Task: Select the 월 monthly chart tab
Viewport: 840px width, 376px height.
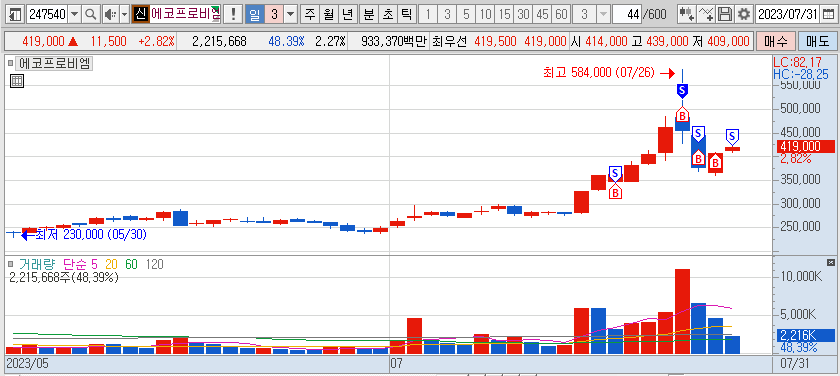Action: [328, 14]
